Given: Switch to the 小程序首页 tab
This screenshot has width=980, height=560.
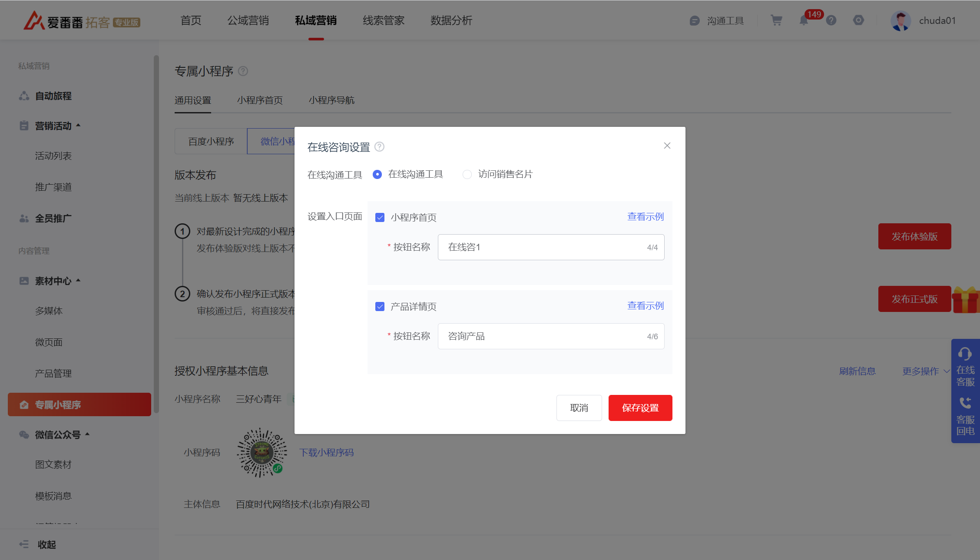Looking at the screenshot, I should 260,100.
